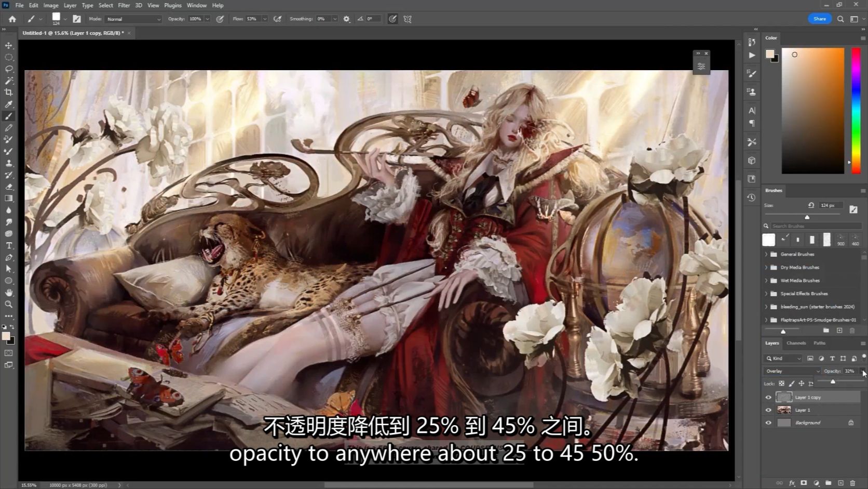Open symmetry paint butterfly options
868x489 pixels.
pyautogui.click(x=408, y=19)
